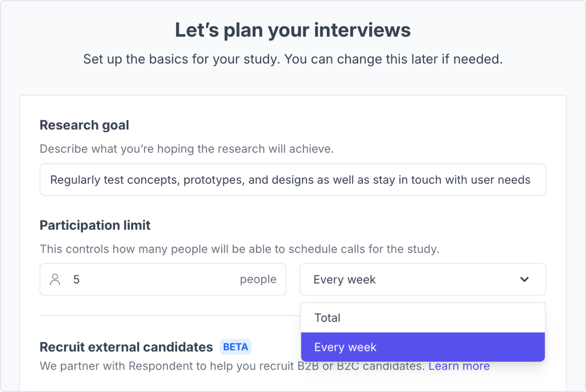Screen dimensions: 586x392
Task: Click the 'Recruit external candidates' heading
Action: pyautogui.click(x=126, y=346)
